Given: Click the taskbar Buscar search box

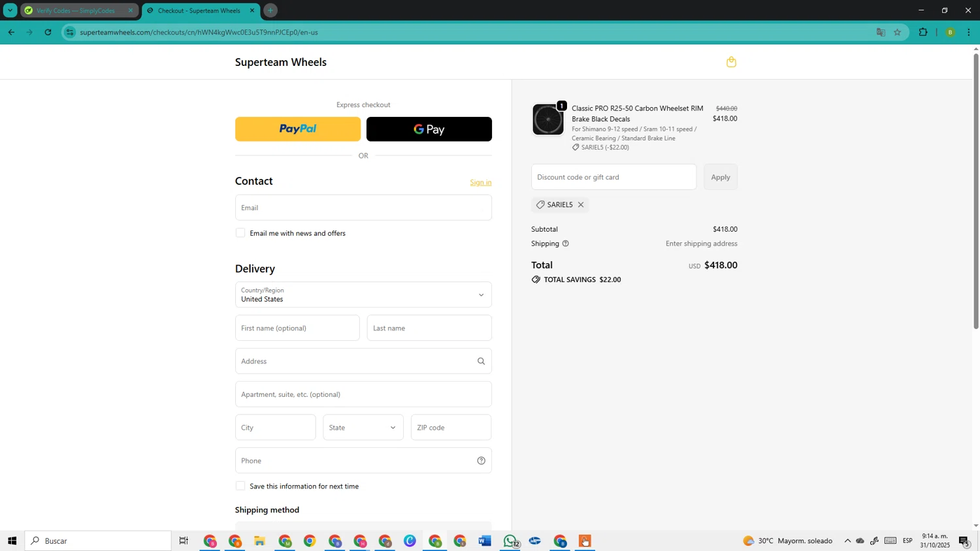Looking at the screenshot, I should point(98,541).
